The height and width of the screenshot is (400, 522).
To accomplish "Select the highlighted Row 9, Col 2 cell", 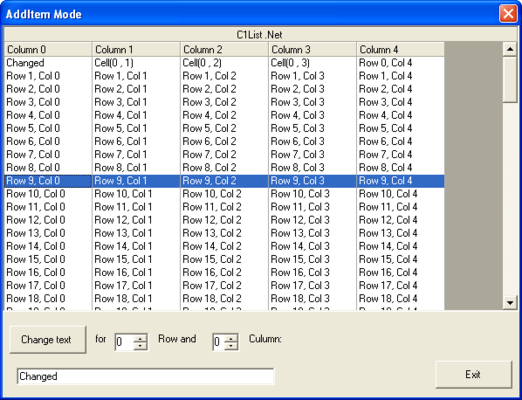I will tap(224, 181).
